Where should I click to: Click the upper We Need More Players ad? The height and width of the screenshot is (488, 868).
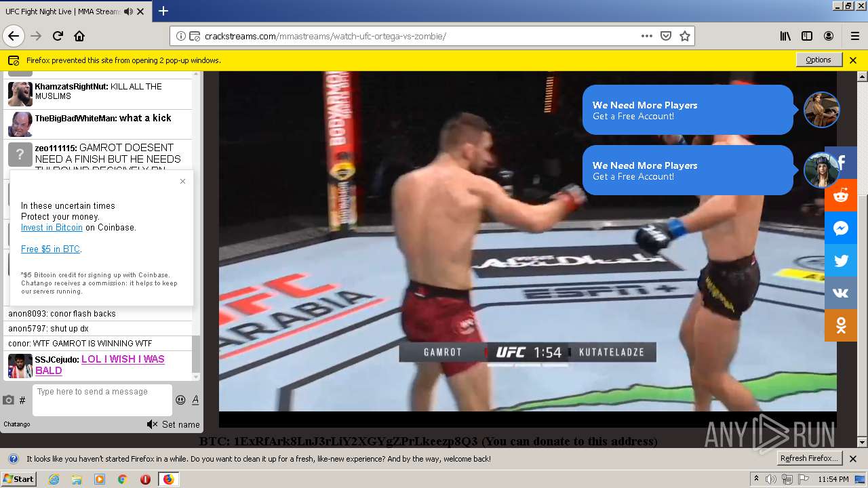click(x=688, y=110)
